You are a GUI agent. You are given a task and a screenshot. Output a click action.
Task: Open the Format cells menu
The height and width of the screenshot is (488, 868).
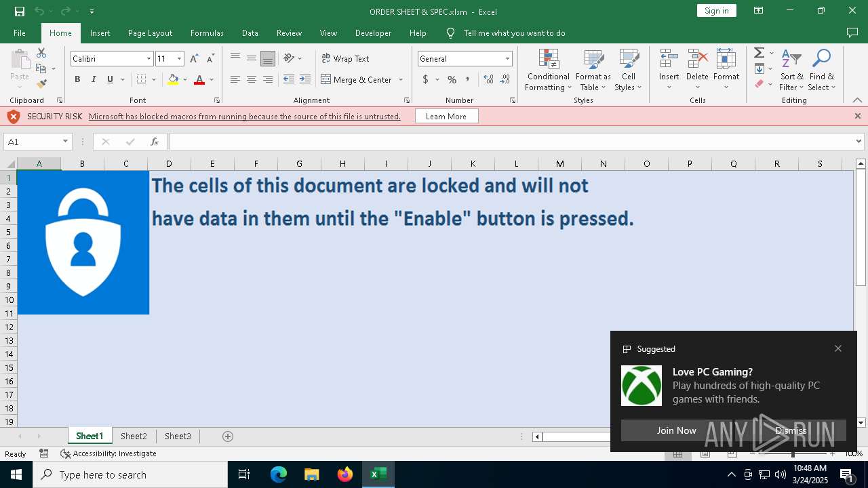(726, 70)
